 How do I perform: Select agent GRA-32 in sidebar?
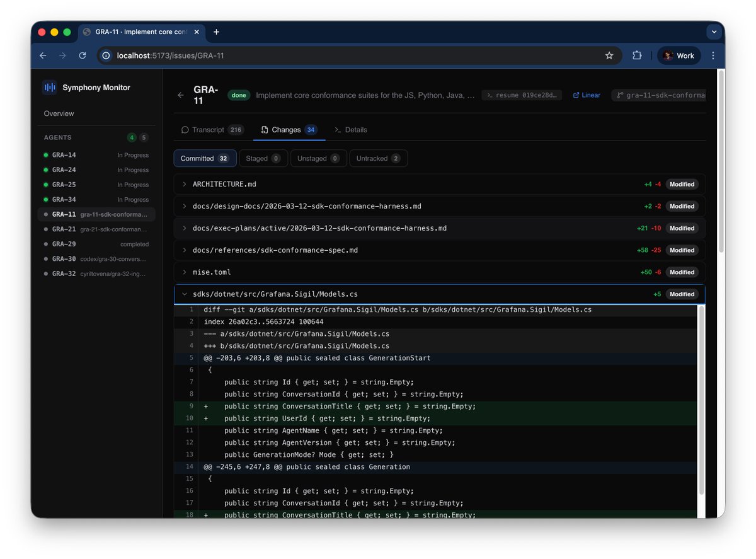pos(96,274)
